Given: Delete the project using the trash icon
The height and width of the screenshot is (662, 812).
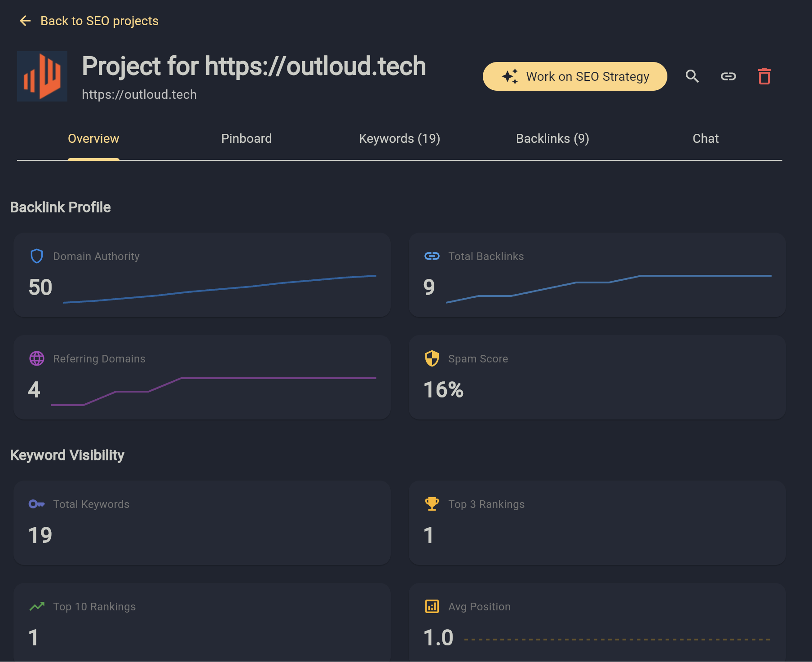Looking at the screenshot, I should click(x=764, y=76).
